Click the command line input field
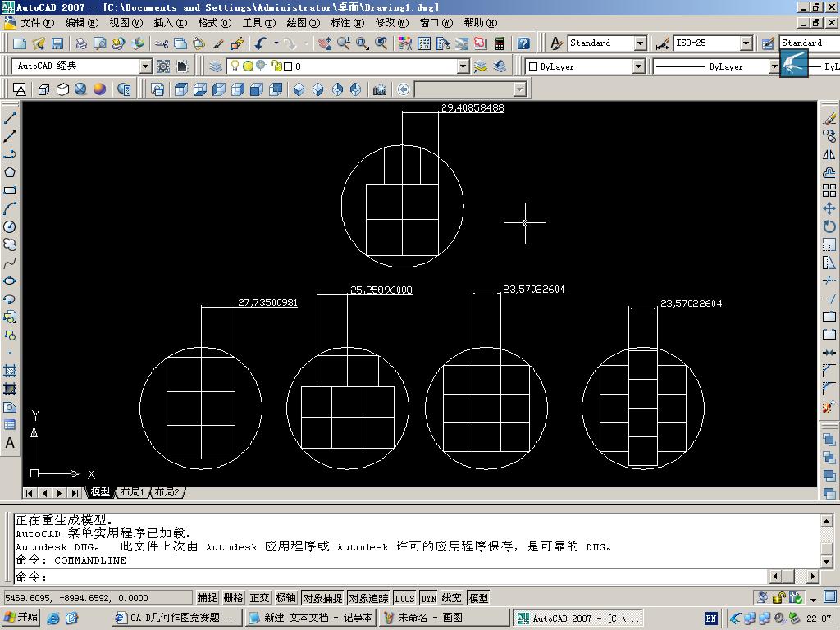This screenshot has width=840, height=630. [x=391, y=577]
